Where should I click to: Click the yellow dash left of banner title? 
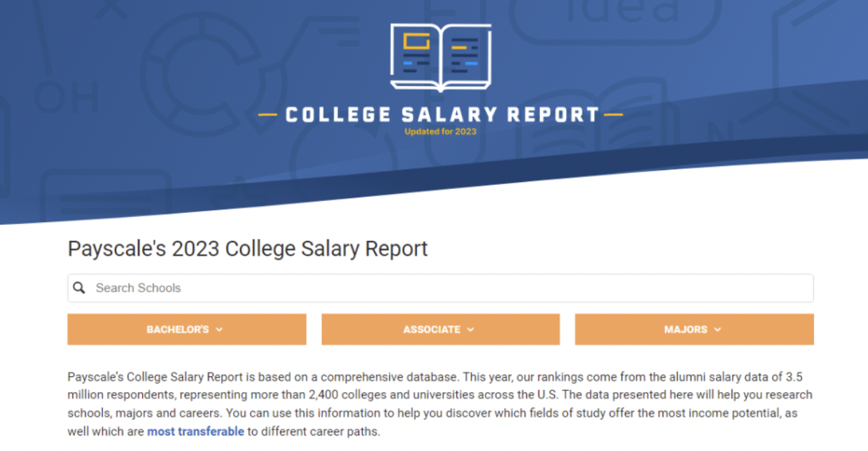267,115
